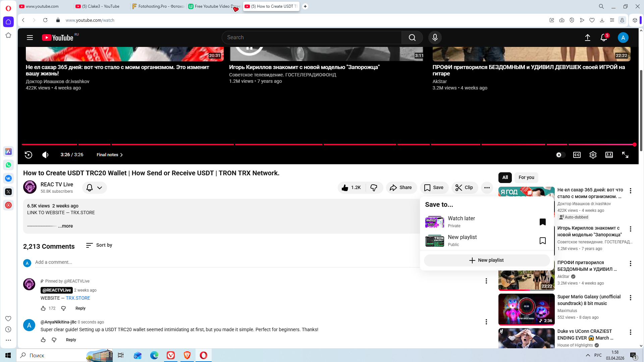Expand the Final notes chapter
This screenshot has width=644, height=362.
point(110,155)
